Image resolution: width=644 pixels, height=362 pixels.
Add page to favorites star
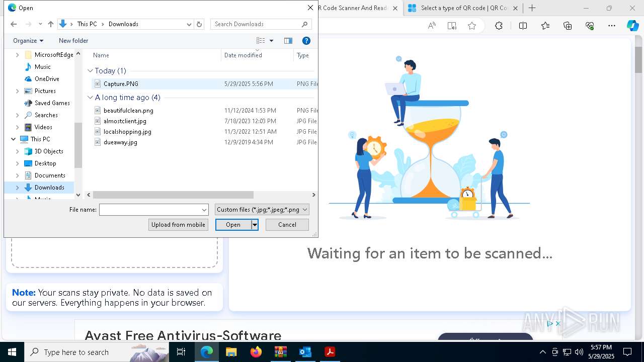(472, 26)
